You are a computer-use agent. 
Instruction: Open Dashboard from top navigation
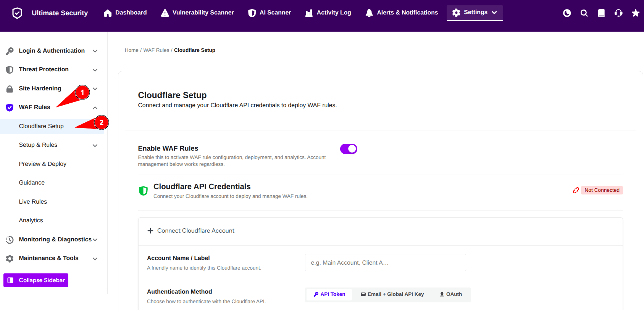125,13
